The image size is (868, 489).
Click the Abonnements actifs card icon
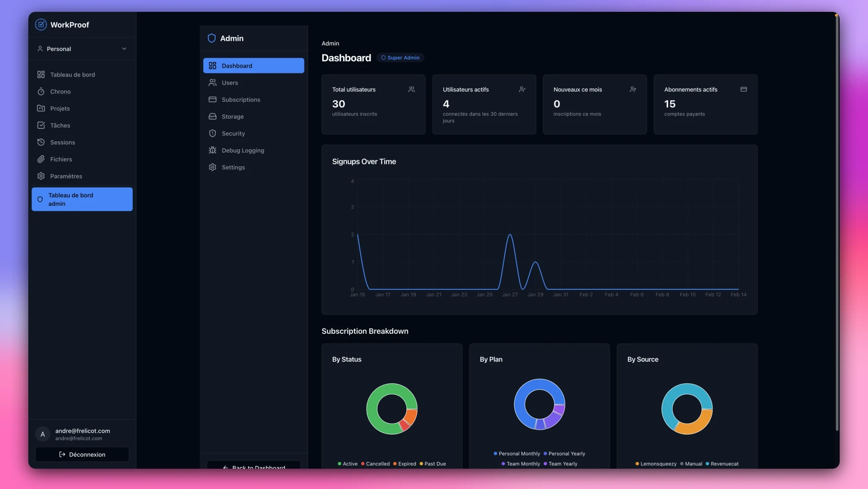(x=744, y=89)
